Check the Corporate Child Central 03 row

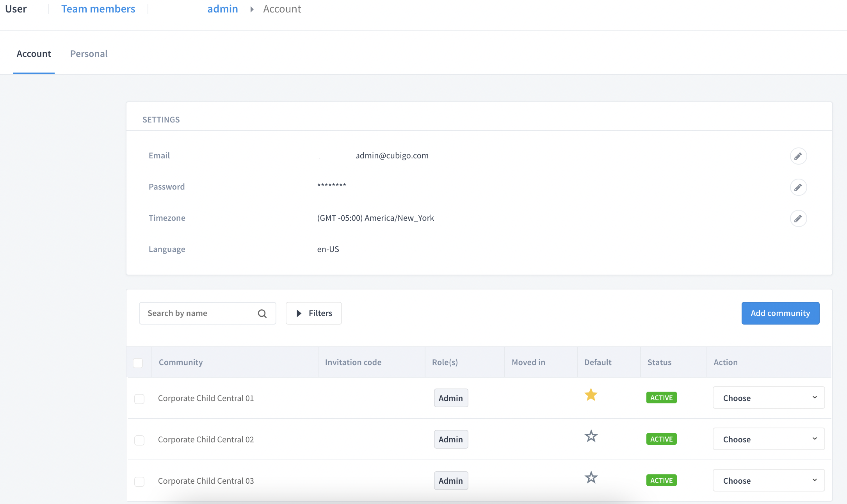pyautogui.click(x=139, y=481)
